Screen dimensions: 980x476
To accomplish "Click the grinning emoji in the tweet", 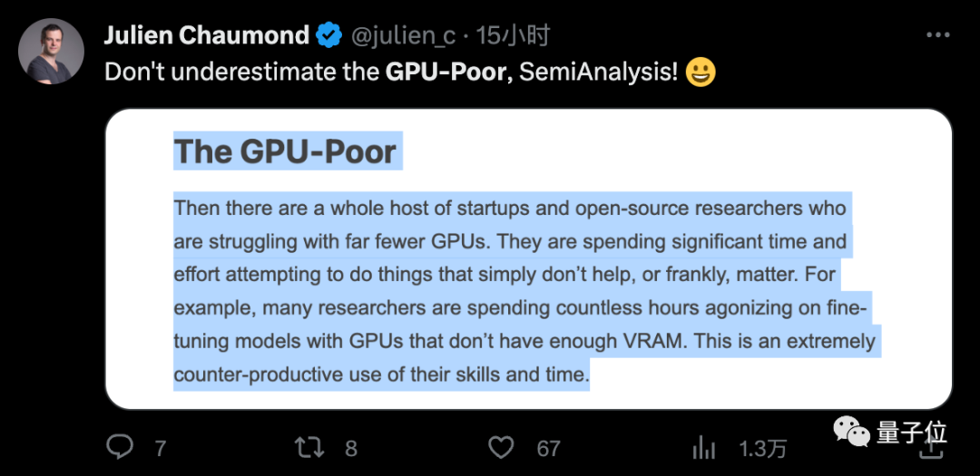I will [701, 73].
